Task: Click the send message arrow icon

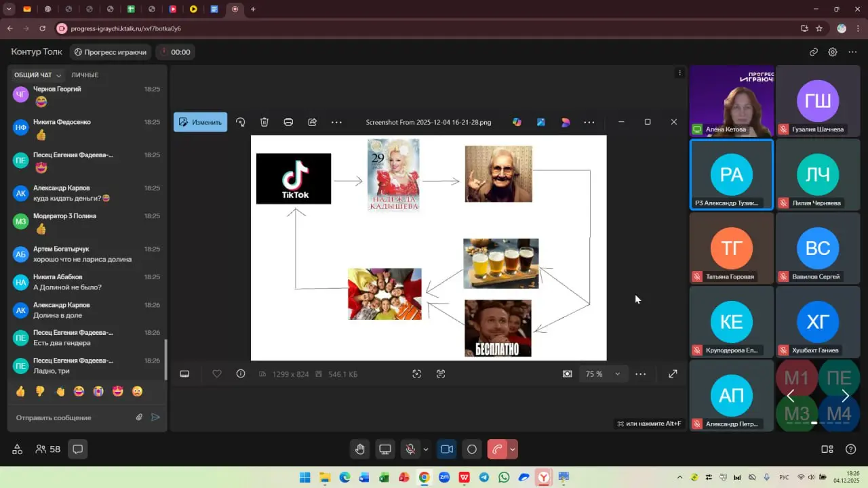Action: click(x=155, y=418)
